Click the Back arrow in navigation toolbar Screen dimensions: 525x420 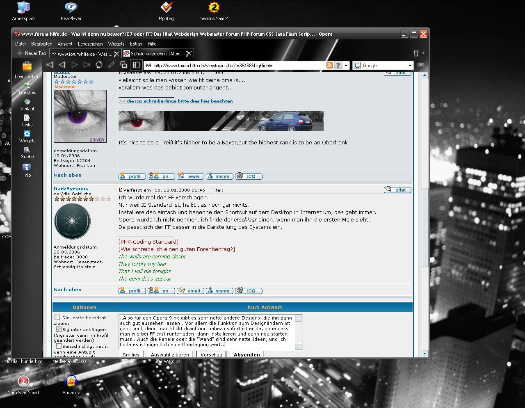[x=62, y=65]
